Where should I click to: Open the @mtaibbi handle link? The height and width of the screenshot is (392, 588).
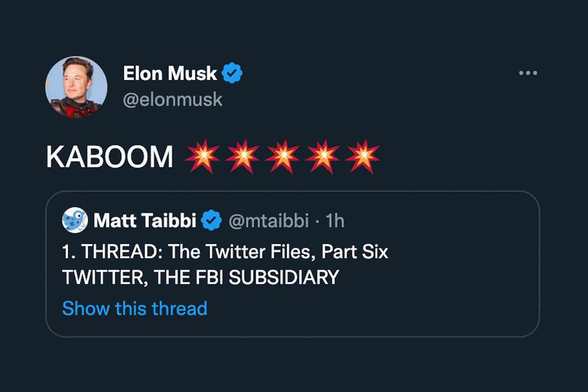coord(270,220)
